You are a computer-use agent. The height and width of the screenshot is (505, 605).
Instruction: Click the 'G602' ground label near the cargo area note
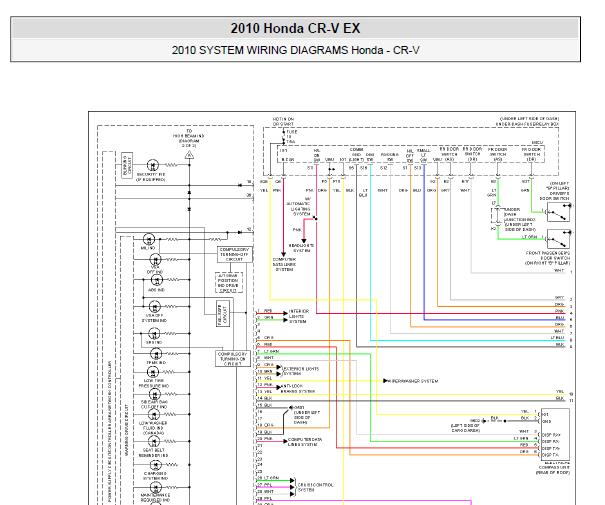475,421
